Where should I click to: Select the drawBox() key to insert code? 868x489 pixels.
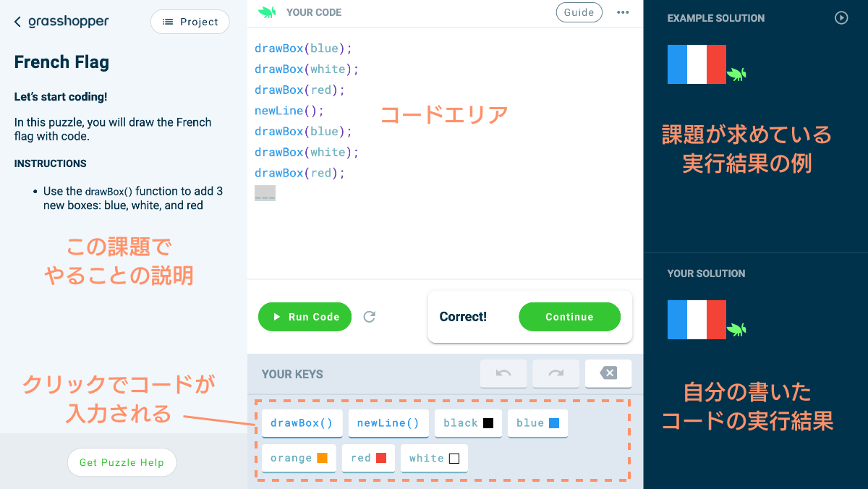point(302,423)
